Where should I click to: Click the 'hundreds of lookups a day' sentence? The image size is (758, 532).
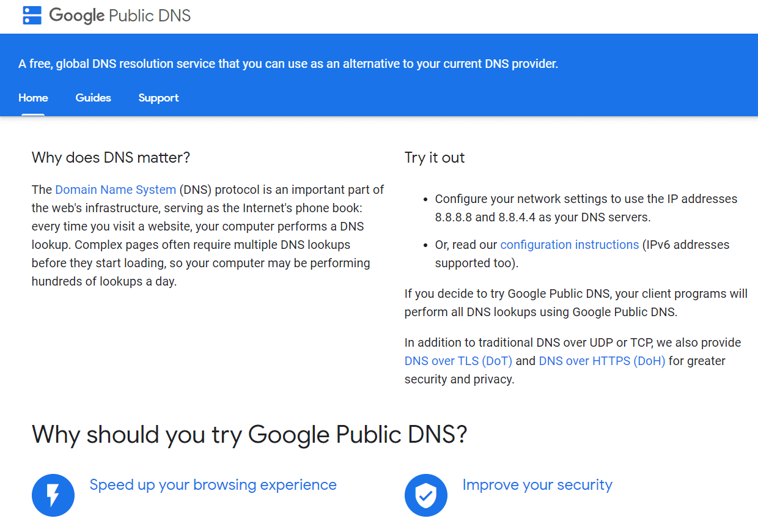104,282
